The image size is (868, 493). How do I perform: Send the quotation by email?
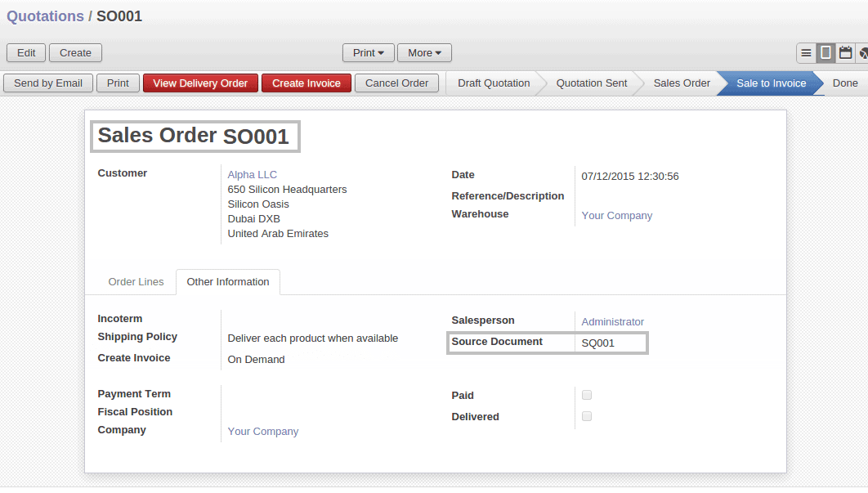pyautogui.click(x=47, y=83)
